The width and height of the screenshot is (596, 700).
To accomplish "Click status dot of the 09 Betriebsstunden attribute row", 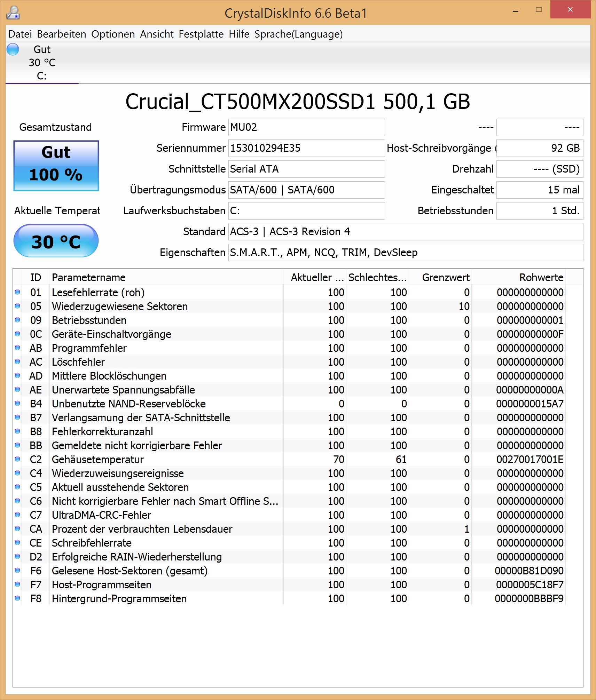I will coord(17,320).
